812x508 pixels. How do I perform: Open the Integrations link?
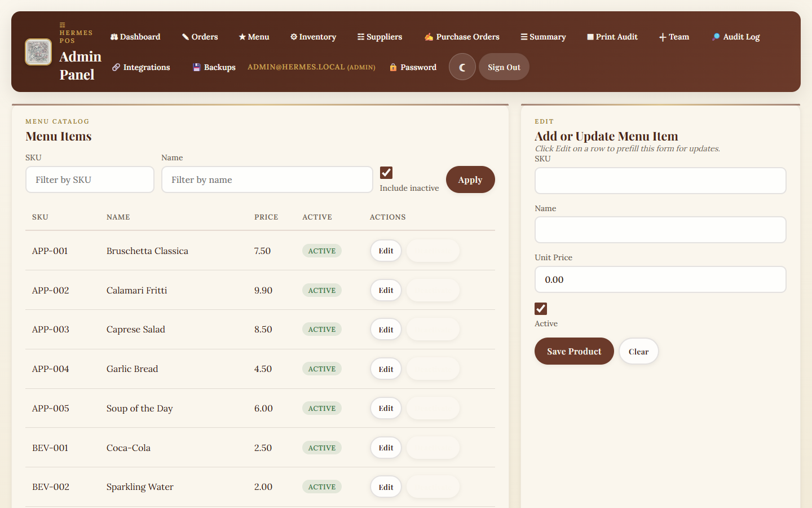[141, 67]
